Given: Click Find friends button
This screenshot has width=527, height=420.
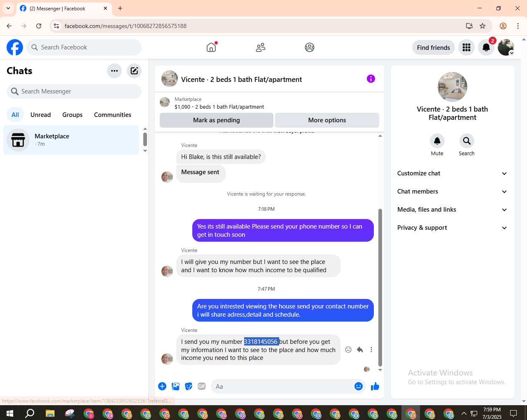Looking at the screenshot, I should 434,47.
